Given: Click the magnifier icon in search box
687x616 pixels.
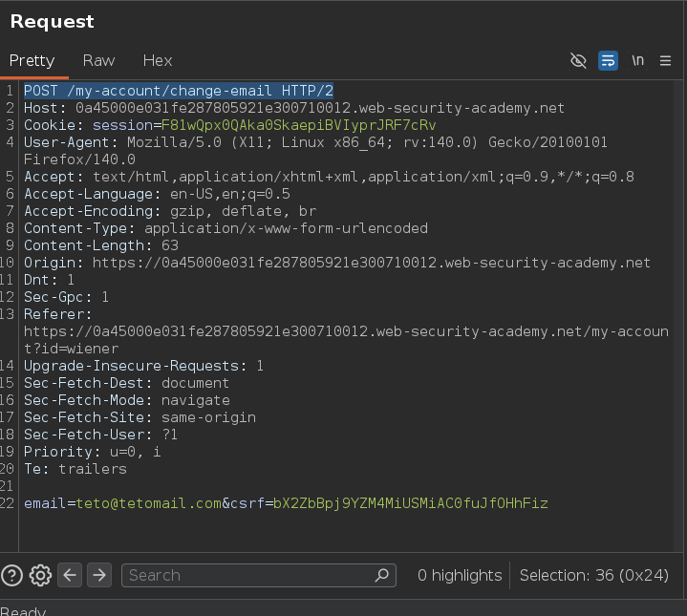Looking at the screenshot, I should pos(381,575).
